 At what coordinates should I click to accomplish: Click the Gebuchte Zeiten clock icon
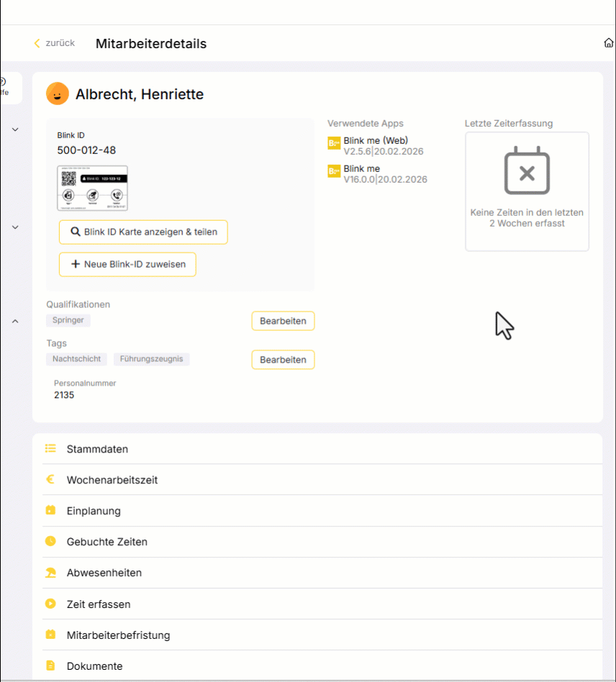pyautogui.click(x=50, y=542)
